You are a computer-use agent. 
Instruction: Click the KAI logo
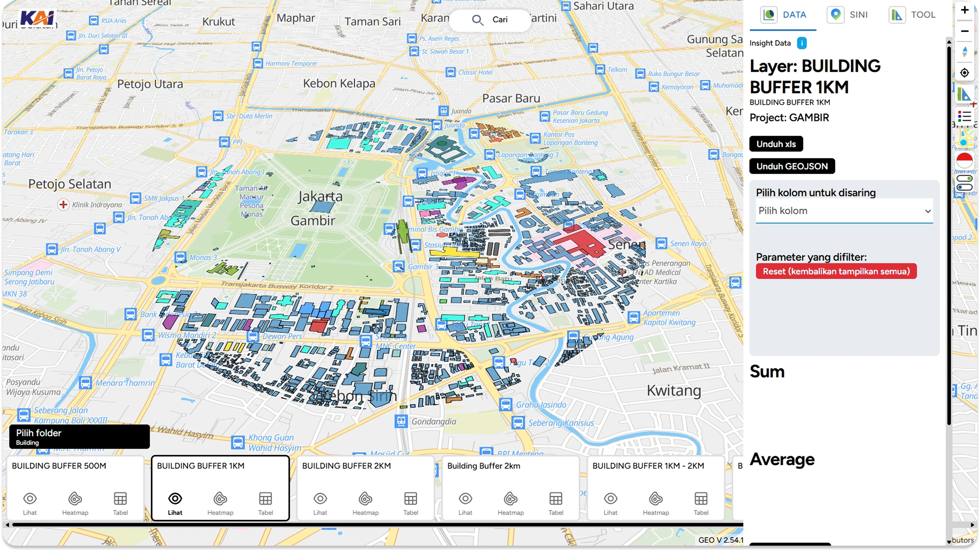point(37,18)
